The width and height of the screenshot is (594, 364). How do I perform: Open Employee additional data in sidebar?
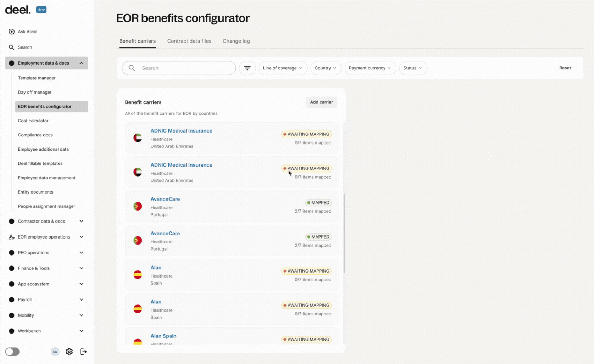(43, 149)
